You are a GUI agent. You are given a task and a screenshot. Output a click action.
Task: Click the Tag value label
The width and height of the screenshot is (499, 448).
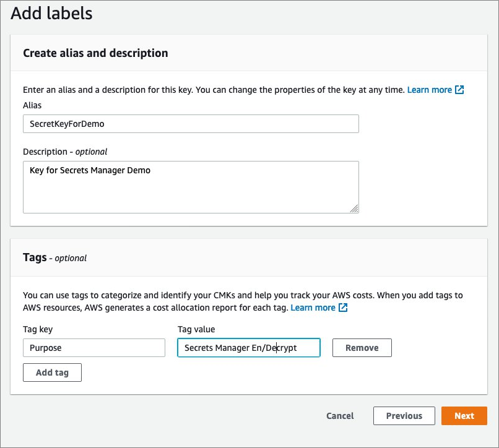coord(196,329)
